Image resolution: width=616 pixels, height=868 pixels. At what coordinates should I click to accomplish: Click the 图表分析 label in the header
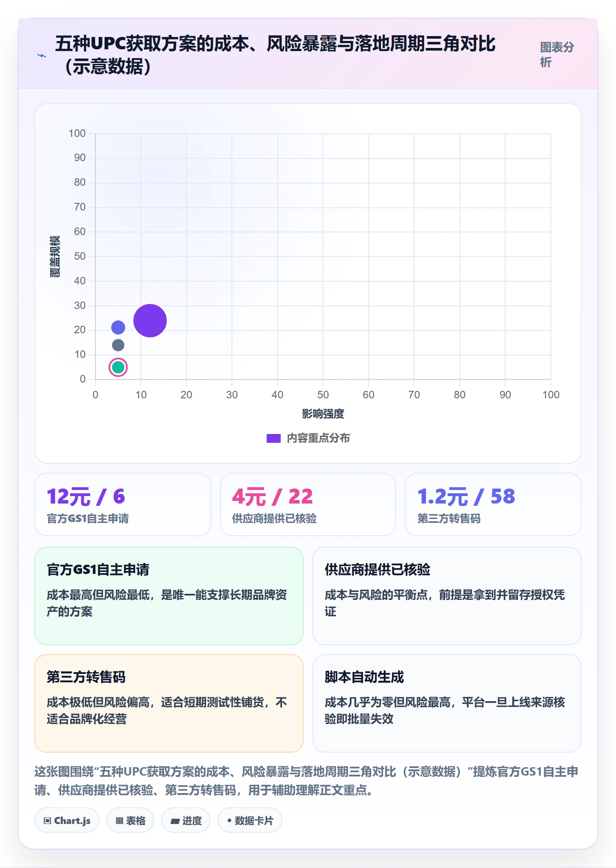pos(557,55)
